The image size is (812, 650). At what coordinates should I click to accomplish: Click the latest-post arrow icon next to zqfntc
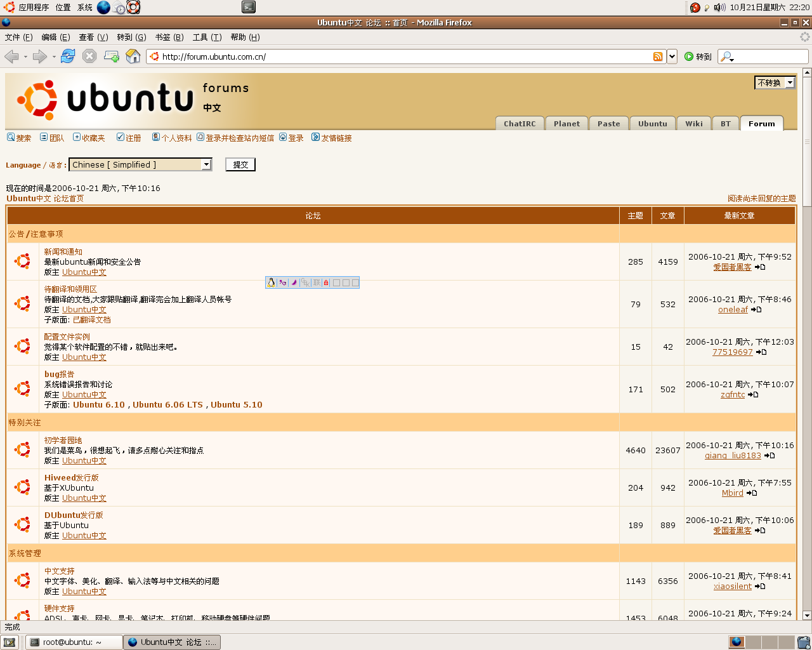point(753,395)
